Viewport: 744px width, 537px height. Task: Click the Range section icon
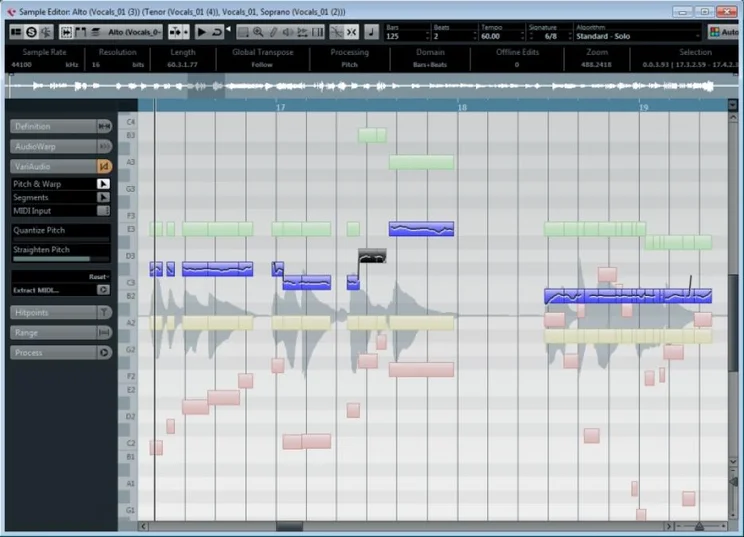(x=104, y=332)
